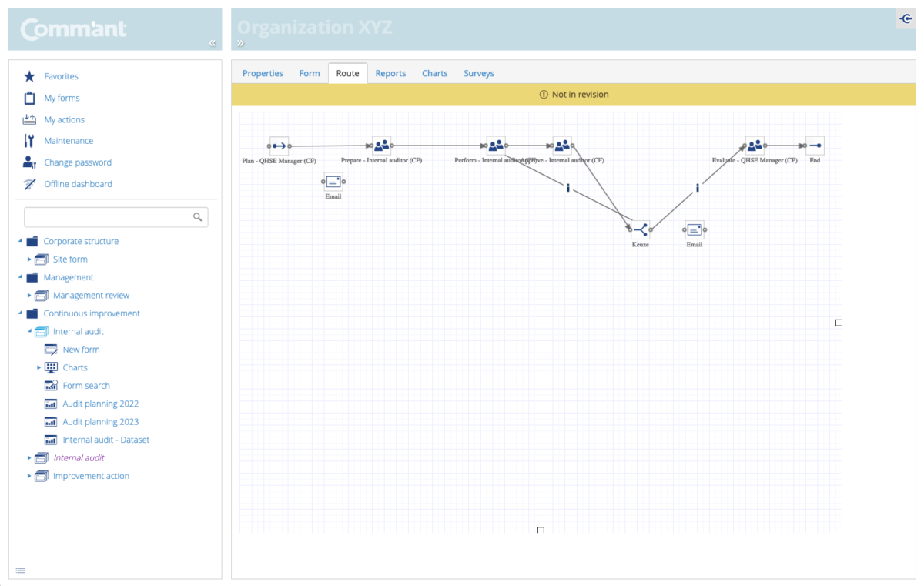Expand the Improvement action tree item
Screen dimensions: 924x586
point(29,476)
